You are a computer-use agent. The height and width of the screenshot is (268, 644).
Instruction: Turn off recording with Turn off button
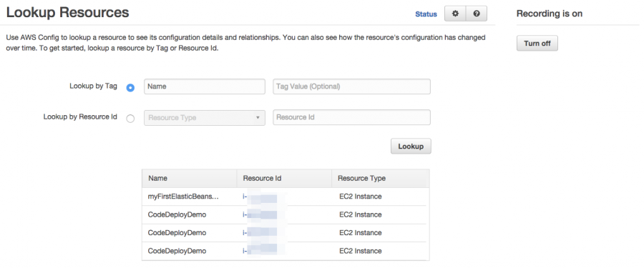[x=537, y=43]
